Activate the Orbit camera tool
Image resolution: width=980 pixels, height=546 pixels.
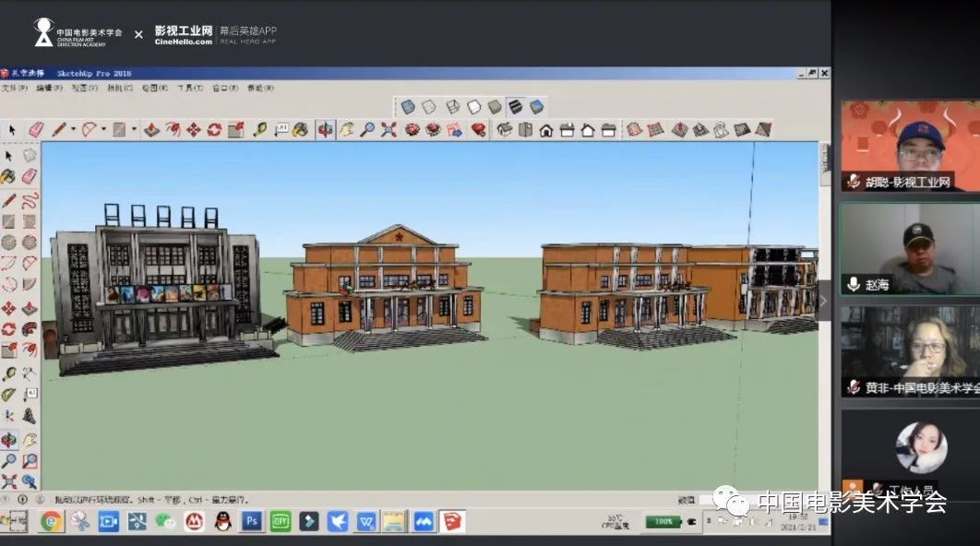(325, 130)
